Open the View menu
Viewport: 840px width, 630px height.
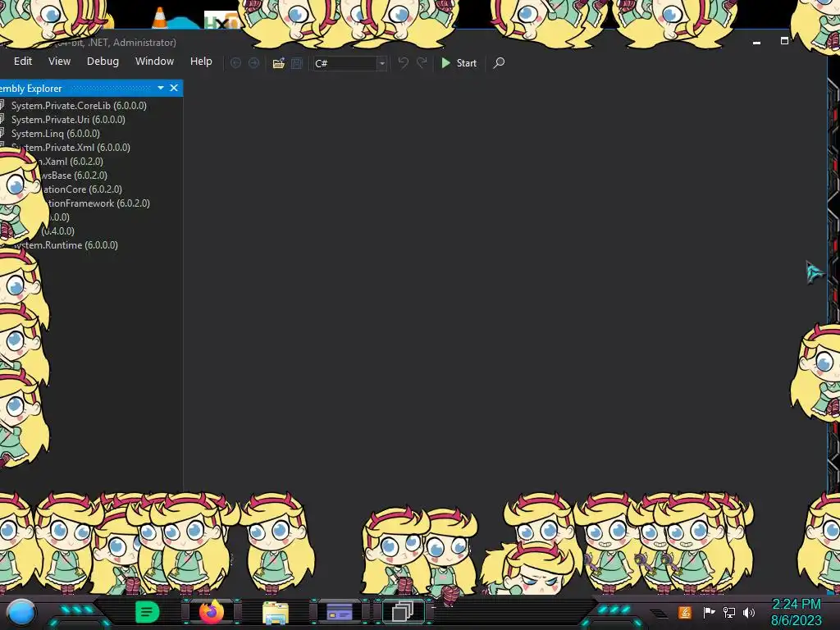59,61
